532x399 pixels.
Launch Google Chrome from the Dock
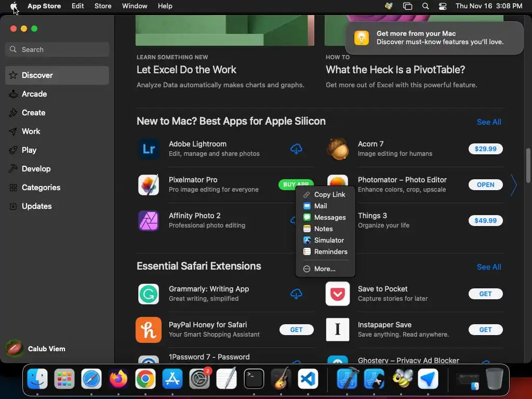[145, 379]
